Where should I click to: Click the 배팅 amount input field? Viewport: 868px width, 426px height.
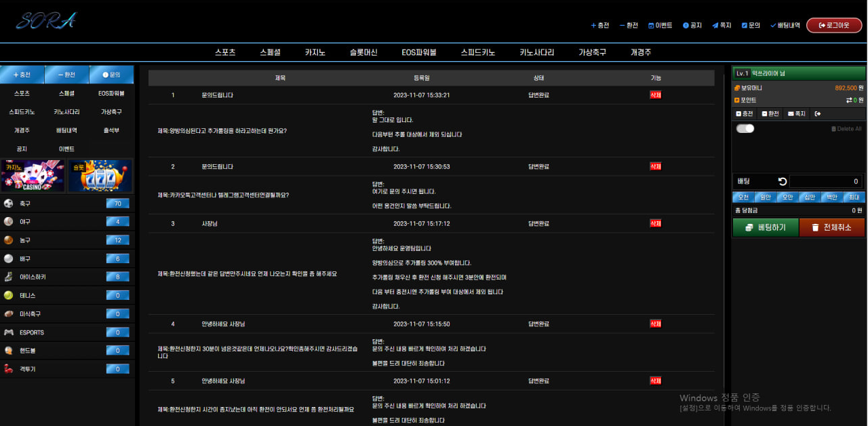[x=826, y=181]
